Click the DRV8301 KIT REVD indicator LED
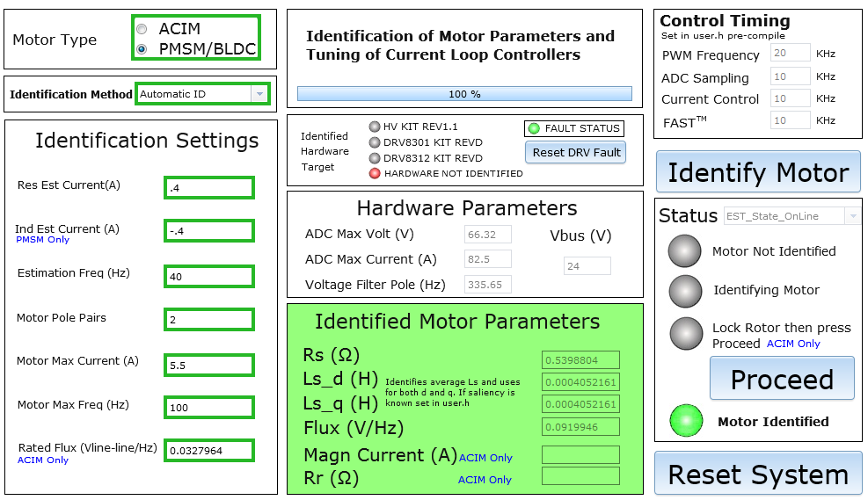Viewport: 868px width, 500px height. point(375,142)
